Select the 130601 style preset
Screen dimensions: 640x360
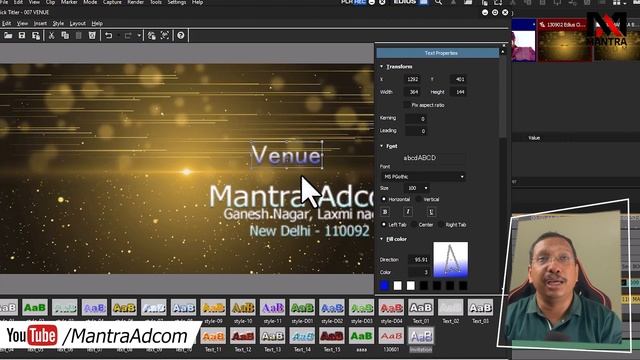coord(391,336)
